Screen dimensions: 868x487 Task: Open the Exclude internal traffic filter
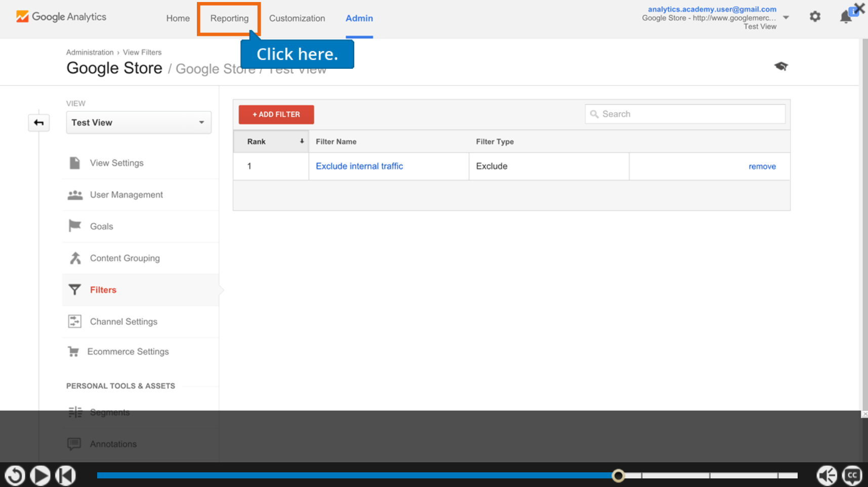click(359, 166)
